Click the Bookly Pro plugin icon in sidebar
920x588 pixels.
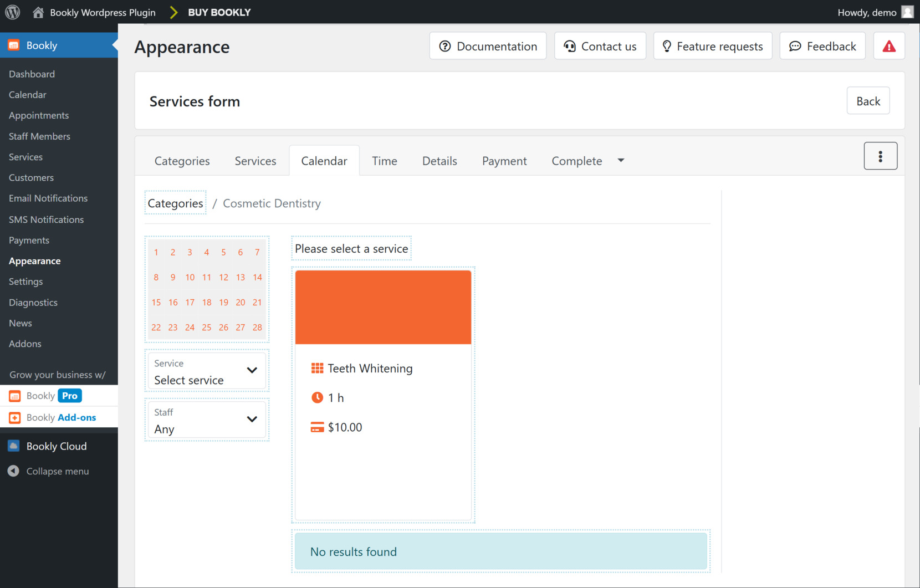[14, 396]
